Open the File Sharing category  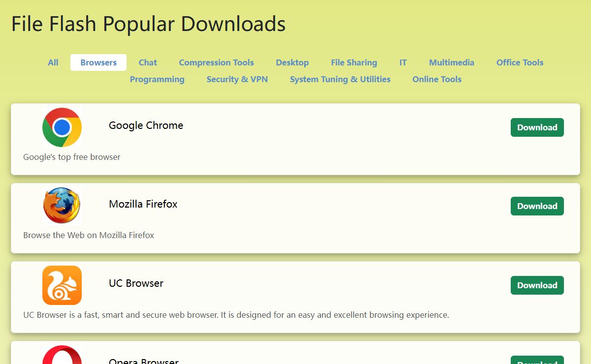click(x=354, y=62)
